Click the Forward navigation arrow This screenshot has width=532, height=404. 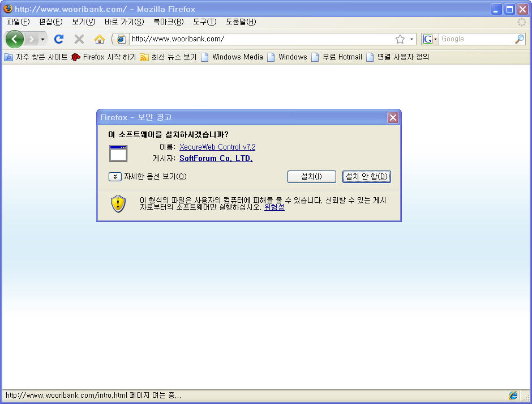(32, 39)
